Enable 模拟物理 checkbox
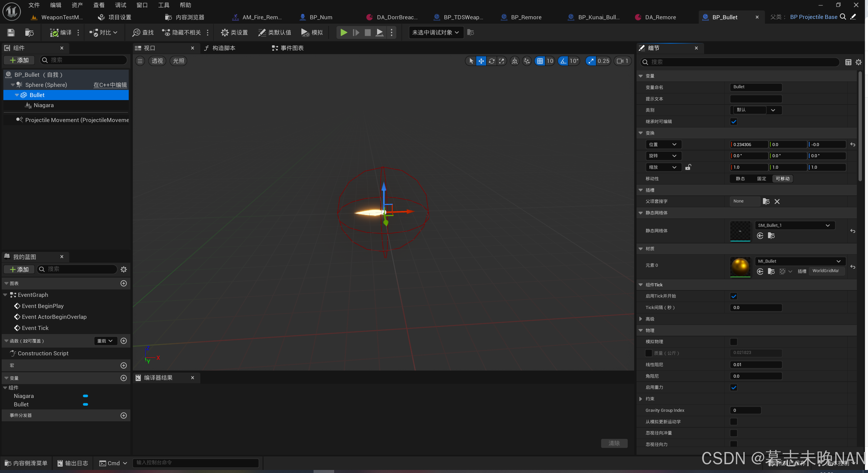Screen dimensions: 868x473 [734, 342]
